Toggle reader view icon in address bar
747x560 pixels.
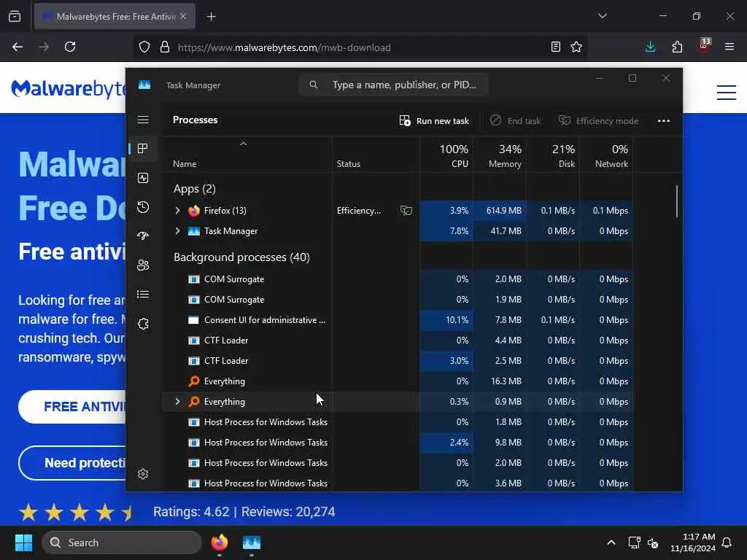click(x=555, y=47)
